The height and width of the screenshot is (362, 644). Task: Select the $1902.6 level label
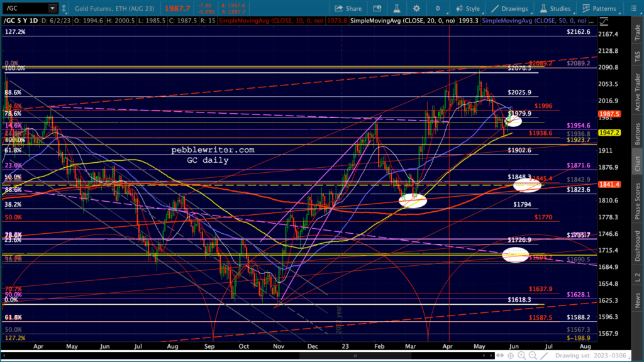[519, 150]
